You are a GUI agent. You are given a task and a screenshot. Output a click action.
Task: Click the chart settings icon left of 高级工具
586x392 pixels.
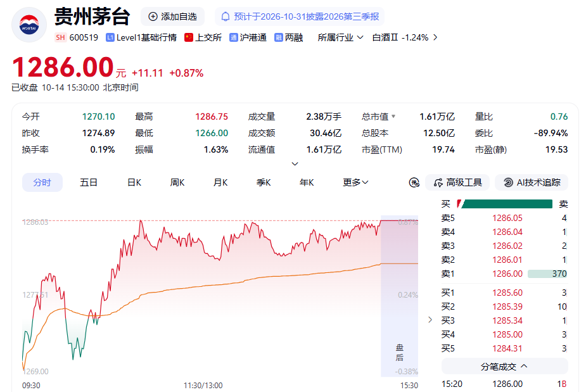414,182
